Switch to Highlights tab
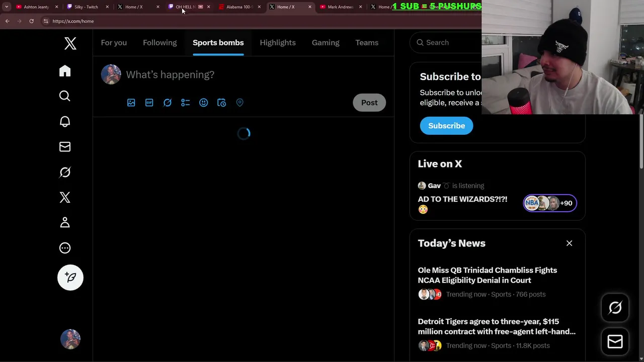 (x=278, y=43)
